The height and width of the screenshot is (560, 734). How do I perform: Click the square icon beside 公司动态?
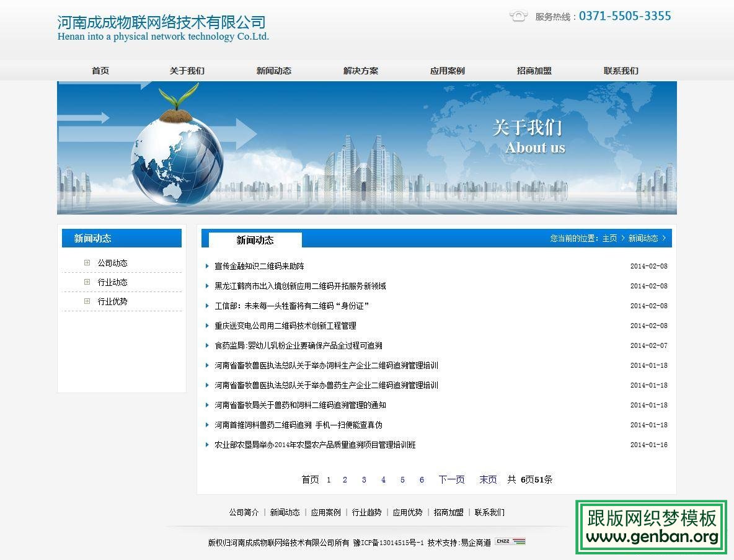pos(86,262)
